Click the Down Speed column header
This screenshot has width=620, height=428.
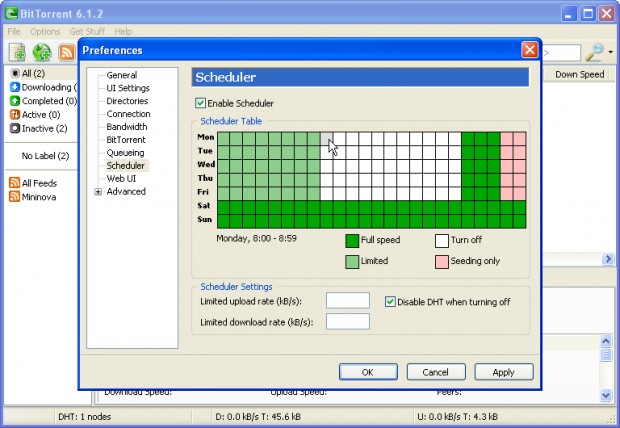(x=579, y=74)
